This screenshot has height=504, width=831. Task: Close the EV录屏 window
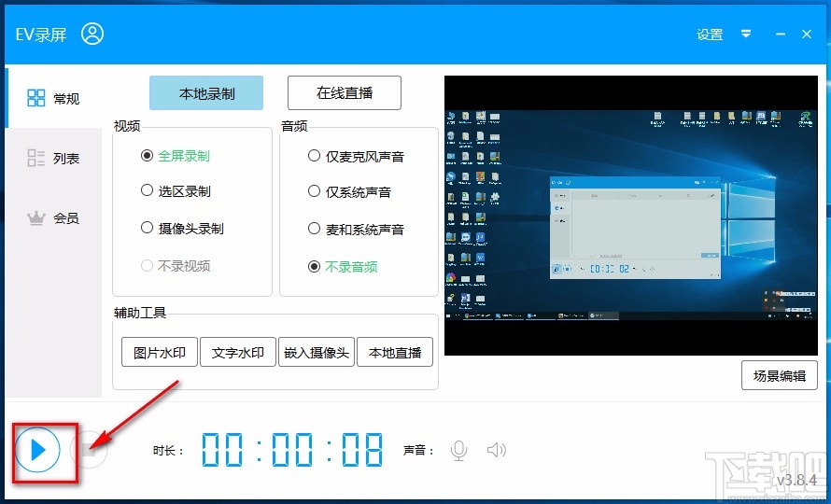click(x=807, y=35)
